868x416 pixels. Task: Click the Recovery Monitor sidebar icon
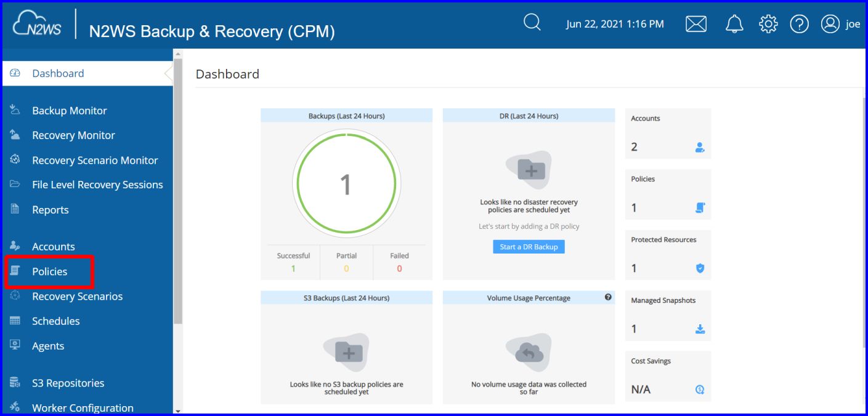point(15,135)
